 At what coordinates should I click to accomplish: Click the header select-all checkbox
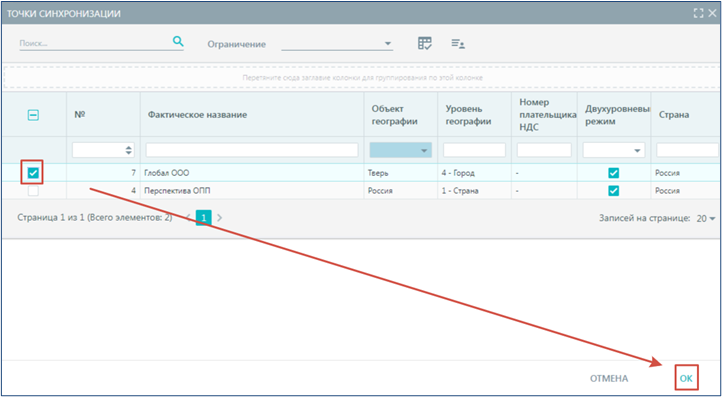tap(33, 116)
